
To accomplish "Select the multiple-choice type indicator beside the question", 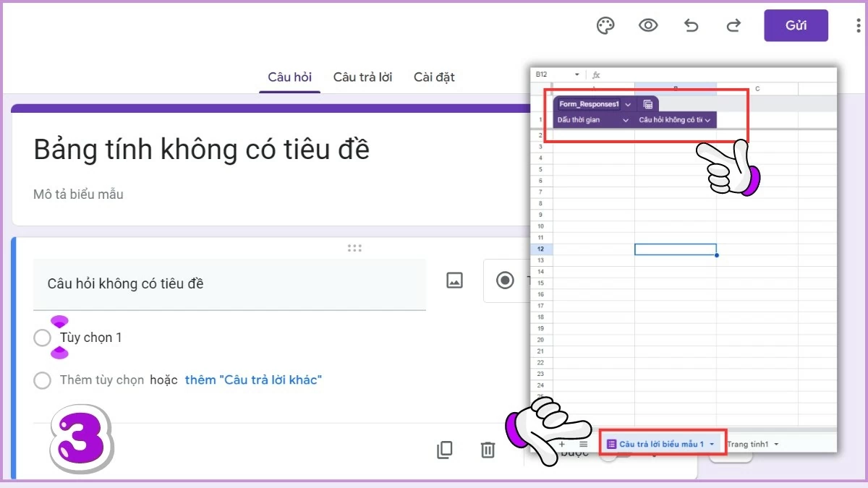I will click(x=505, y=280).
